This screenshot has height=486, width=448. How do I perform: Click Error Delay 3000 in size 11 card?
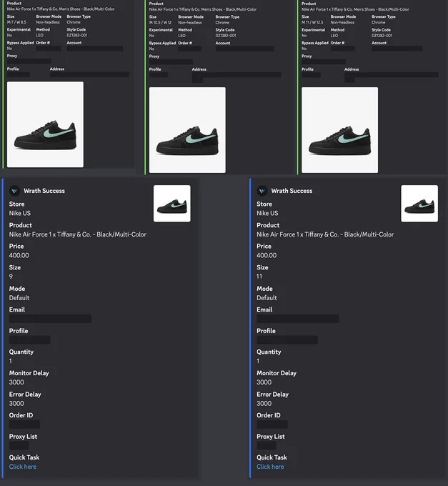tap(264, 403)
